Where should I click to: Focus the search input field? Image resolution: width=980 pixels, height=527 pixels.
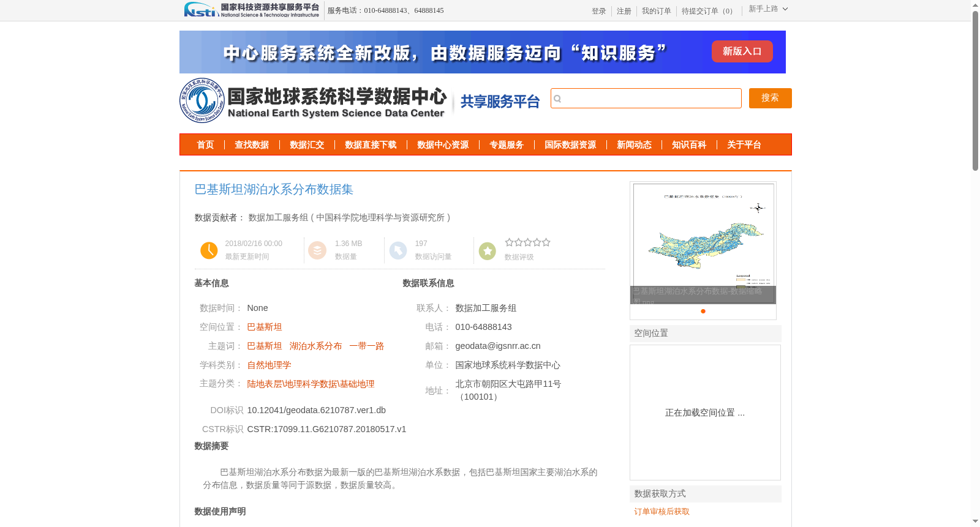point(646,99)
